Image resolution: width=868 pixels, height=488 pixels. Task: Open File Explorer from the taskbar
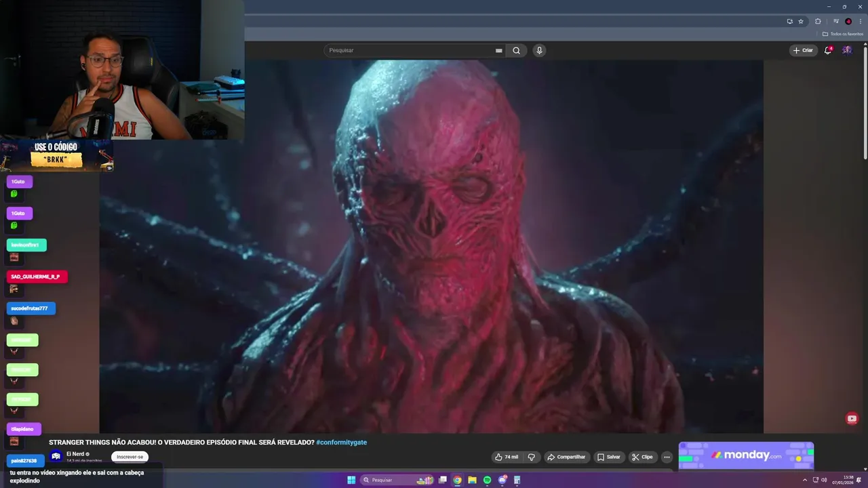coord(473,480)
